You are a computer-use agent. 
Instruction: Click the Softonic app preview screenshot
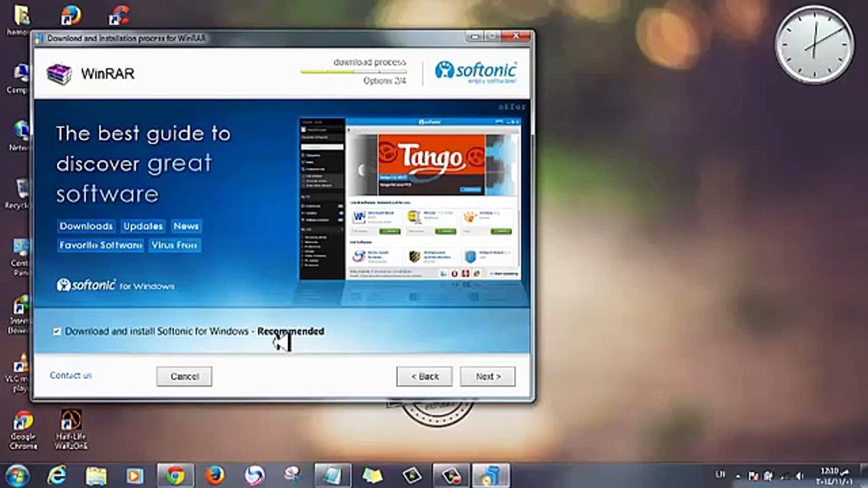410,199
